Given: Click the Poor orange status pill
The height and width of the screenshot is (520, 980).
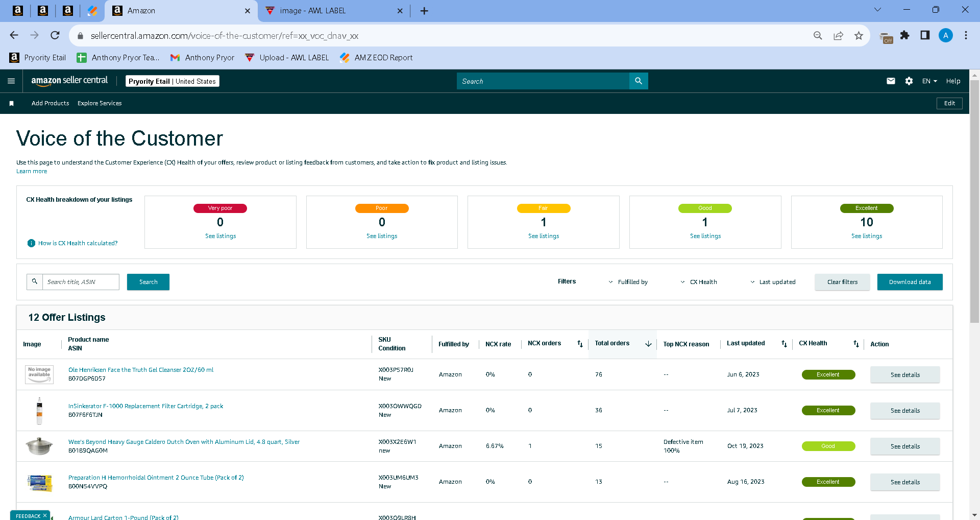Looking at the screenshot, I should tap(382, 208).
